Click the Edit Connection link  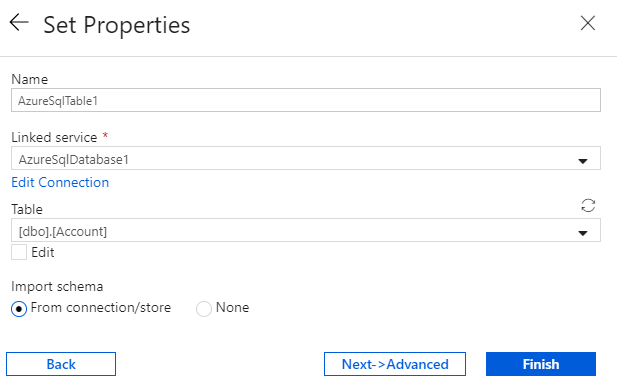pos(60,182)
